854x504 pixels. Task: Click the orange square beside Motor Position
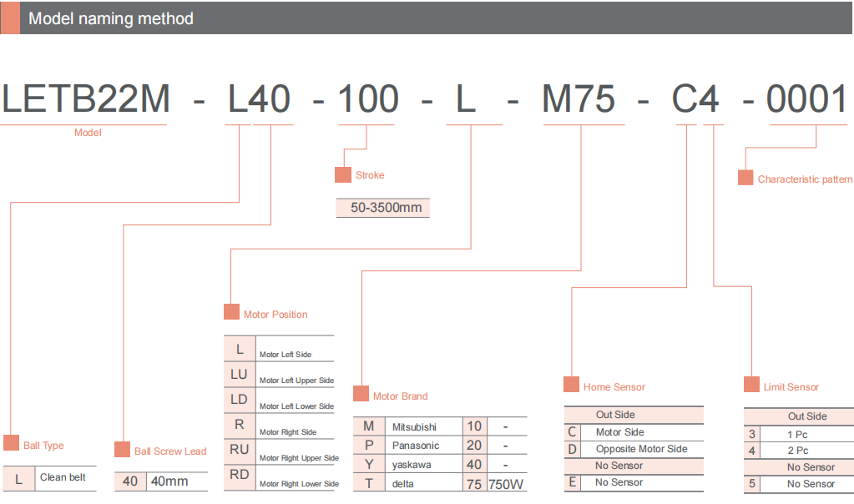tap(231, 313)
